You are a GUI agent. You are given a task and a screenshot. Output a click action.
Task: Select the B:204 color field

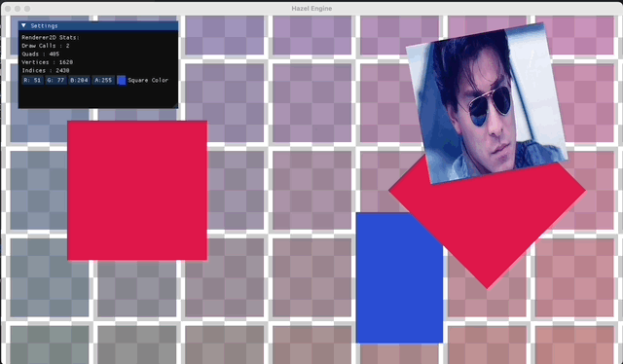(x=79, y=80)
